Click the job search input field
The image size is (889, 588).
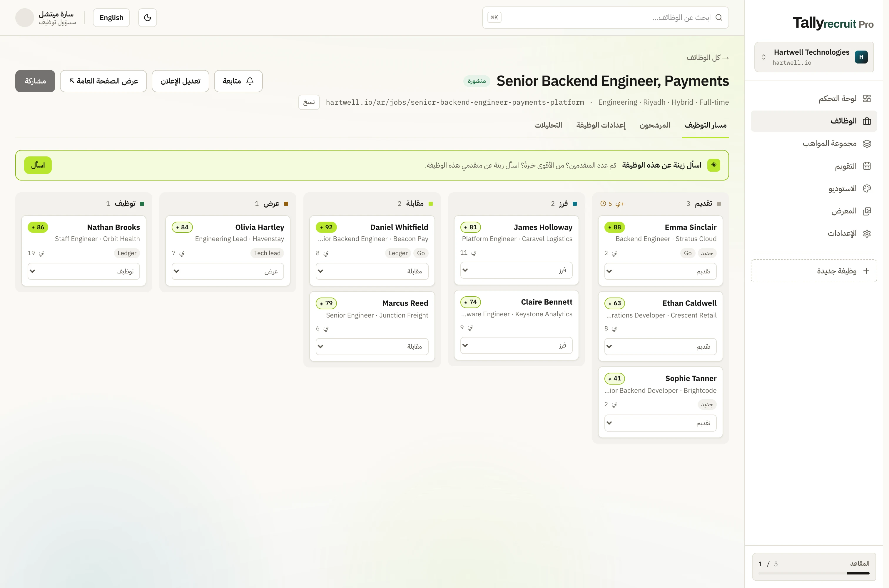[606, 18]
